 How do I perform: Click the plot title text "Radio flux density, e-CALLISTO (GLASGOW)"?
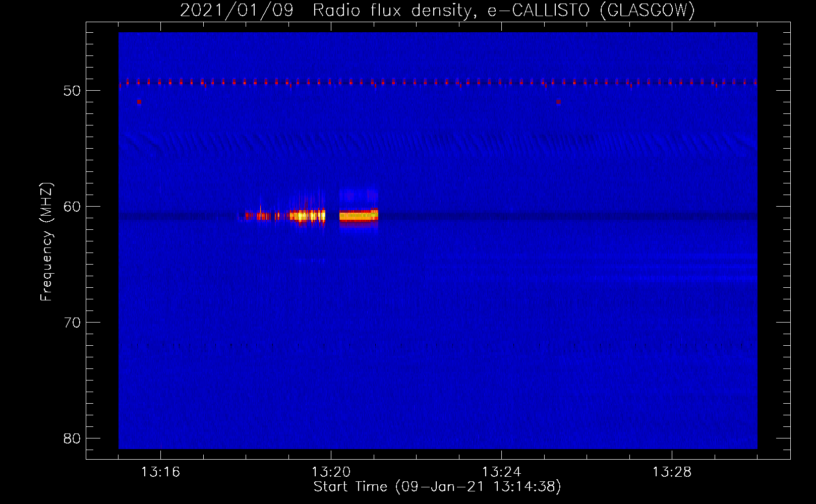point(504,10)
